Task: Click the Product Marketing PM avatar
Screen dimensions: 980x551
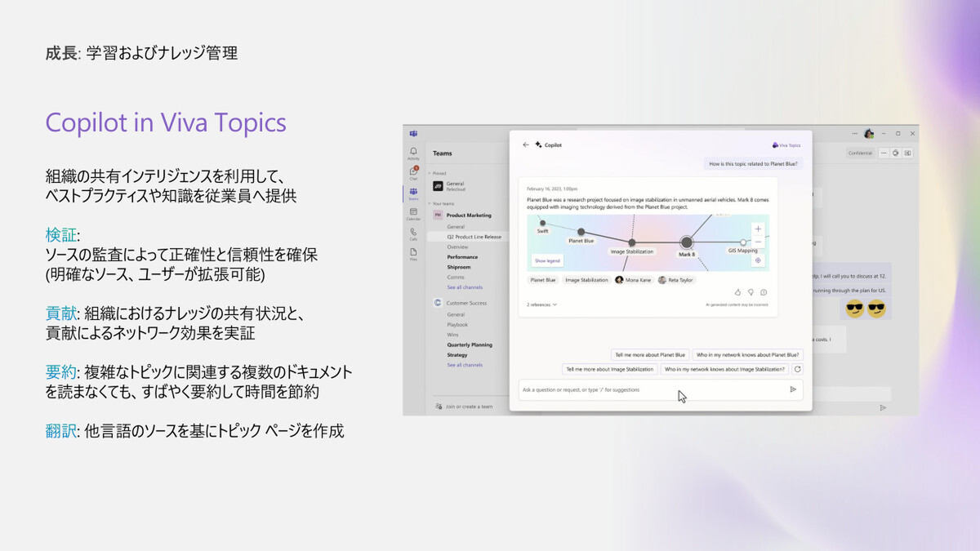Action: pyautogui.click(x=438, y=216)
